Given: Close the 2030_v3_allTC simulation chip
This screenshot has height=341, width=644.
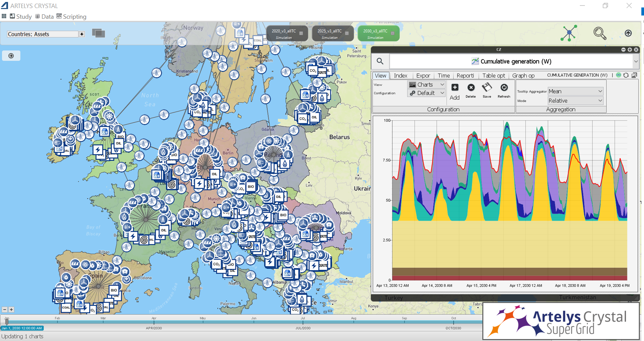Looking at the screenshot, I should (x=393, y=33).
